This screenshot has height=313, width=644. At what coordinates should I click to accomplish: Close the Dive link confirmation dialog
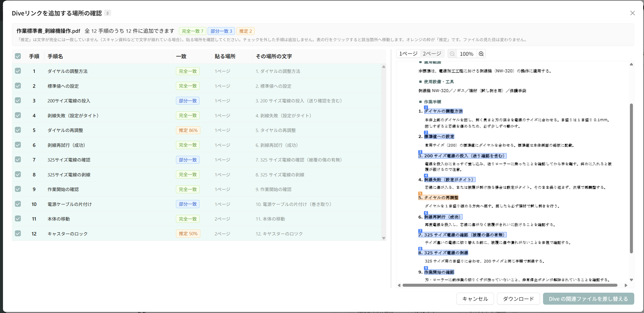click(x=632, y=13)
